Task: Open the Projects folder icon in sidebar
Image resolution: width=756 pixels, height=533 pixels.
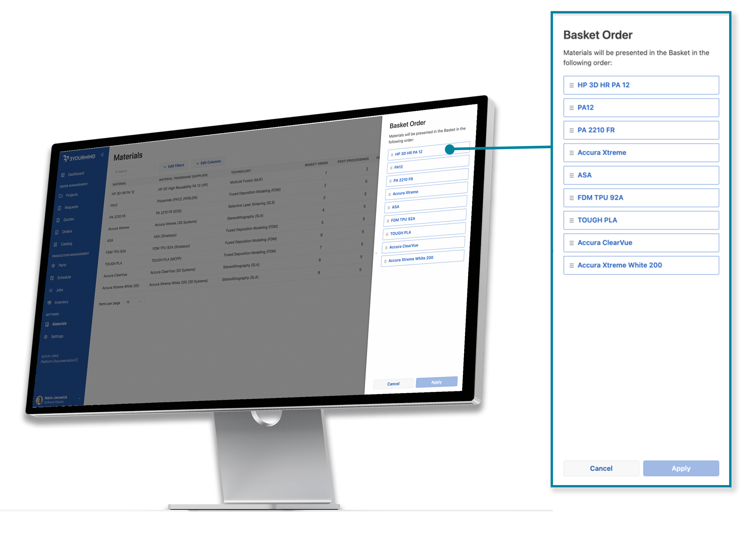Action: 60,196
